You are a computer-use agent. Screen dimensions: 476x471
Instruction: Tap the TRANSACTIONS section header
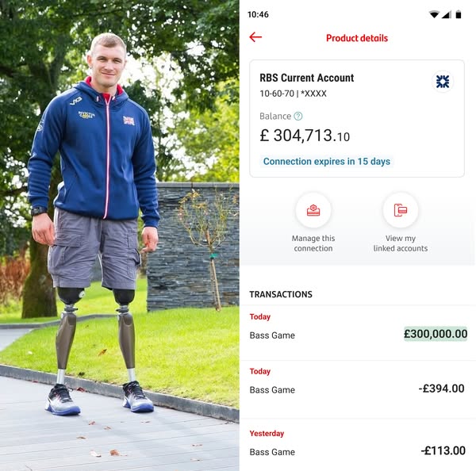281,294
